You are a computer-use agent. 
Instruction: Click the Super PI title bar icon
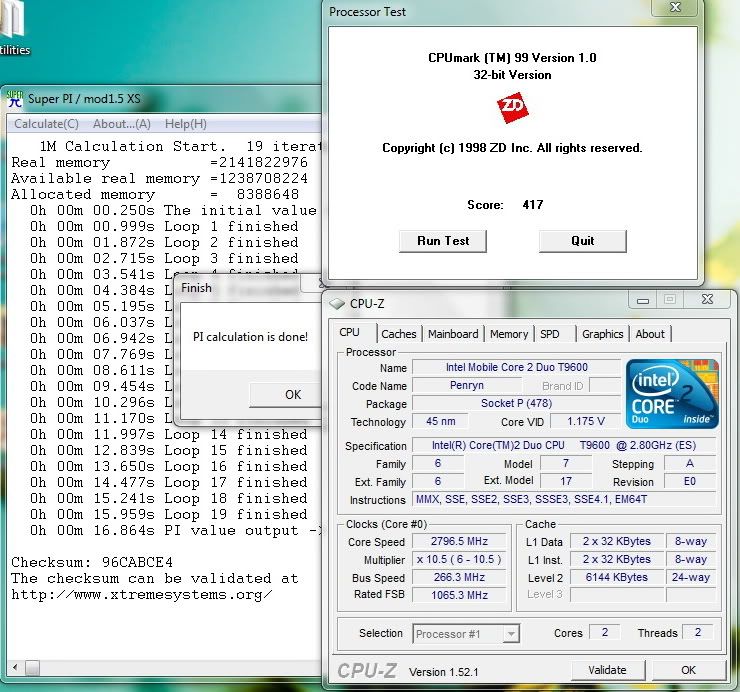coord(14,98)
